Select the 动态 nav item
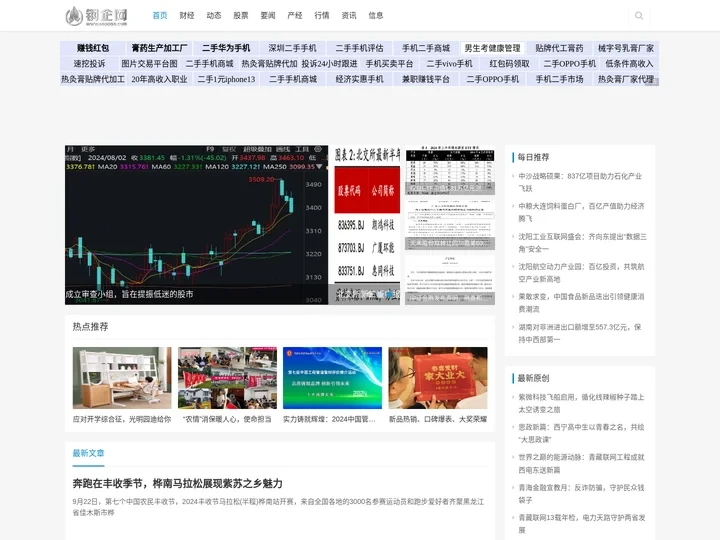Viewport: 720px width, 540px height. (214, 16)
